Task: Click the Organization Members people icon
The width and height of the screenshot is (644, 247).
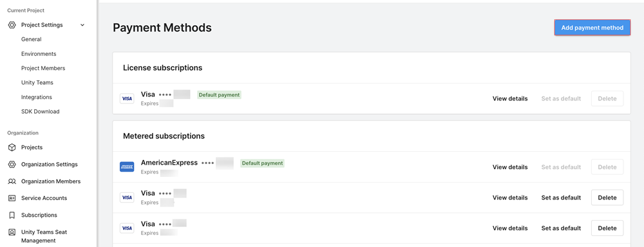Action: (12, 181)
